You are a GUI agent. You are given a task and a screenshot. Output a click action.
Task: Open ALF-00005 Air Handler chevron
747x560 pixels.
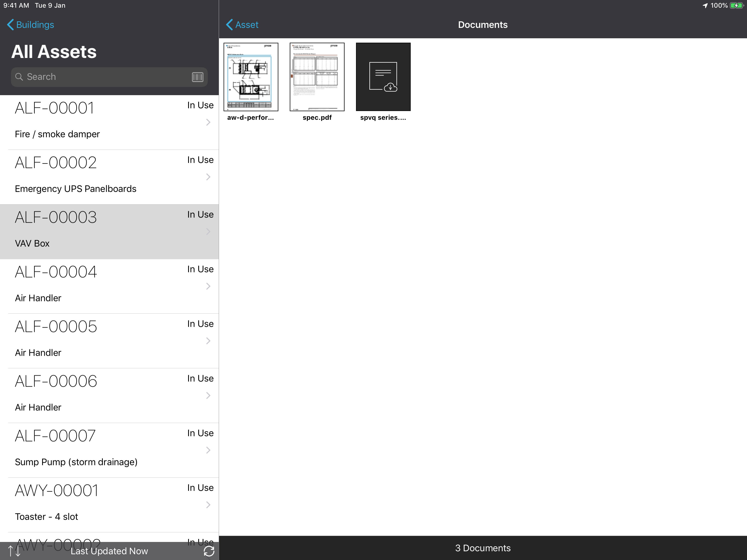coord(208,341)
